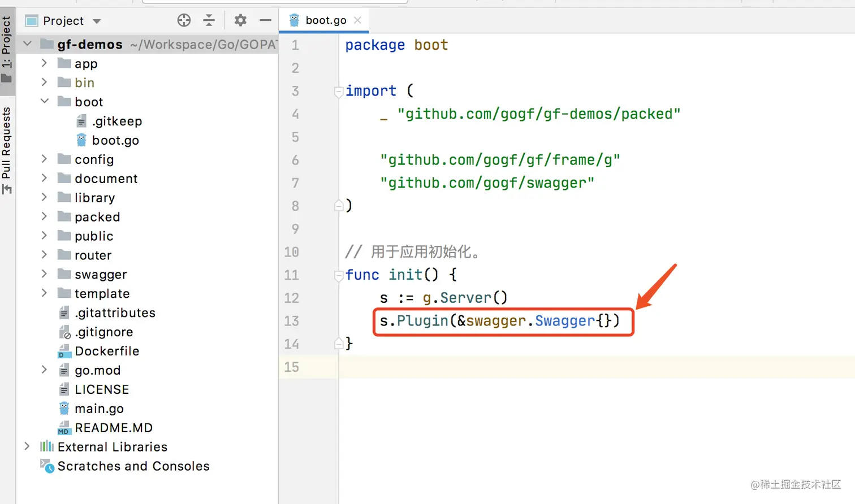Select the library folder label
The width and height of the screenshot is (855, 504).
94,198
